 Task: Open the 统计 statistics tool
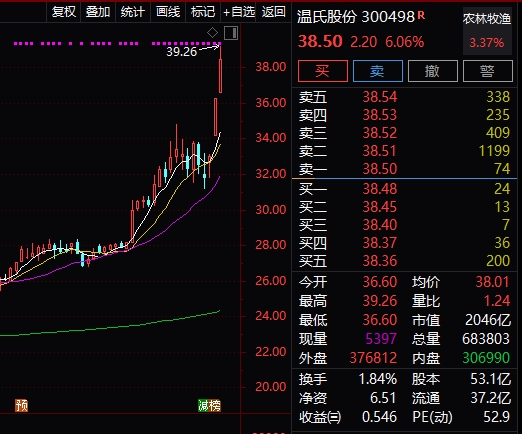point(133,12)
